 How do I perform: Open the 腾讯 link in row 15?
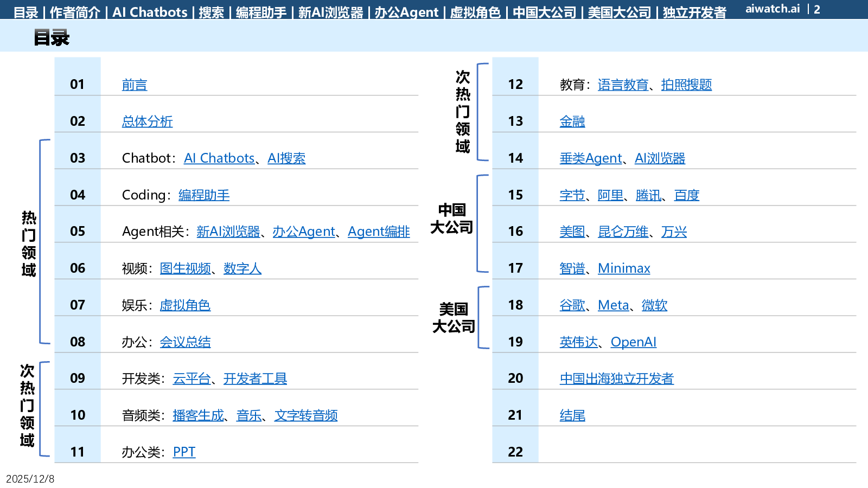tap(648, 195)
